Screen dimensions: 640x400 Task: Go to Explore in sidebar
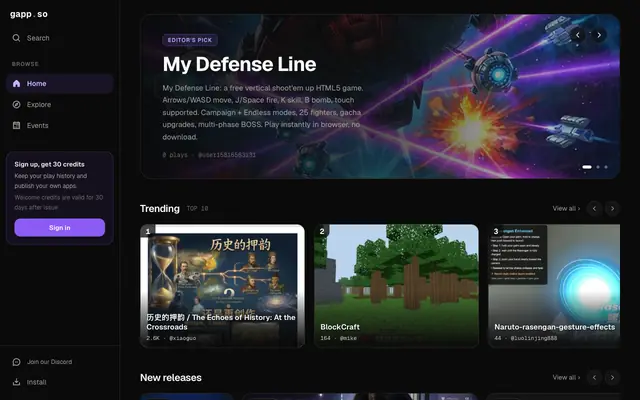[x=60, y=104]
